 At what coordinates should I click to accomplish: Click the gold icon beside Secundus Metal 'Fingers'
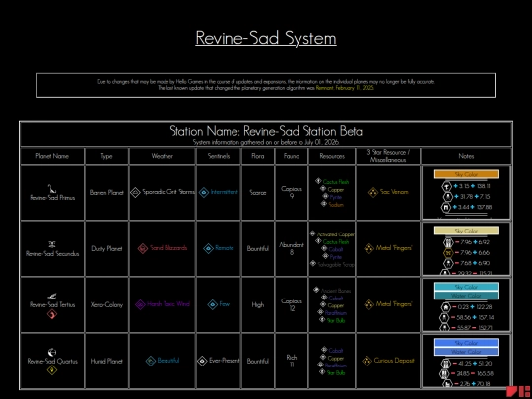(x=368, y=248)
